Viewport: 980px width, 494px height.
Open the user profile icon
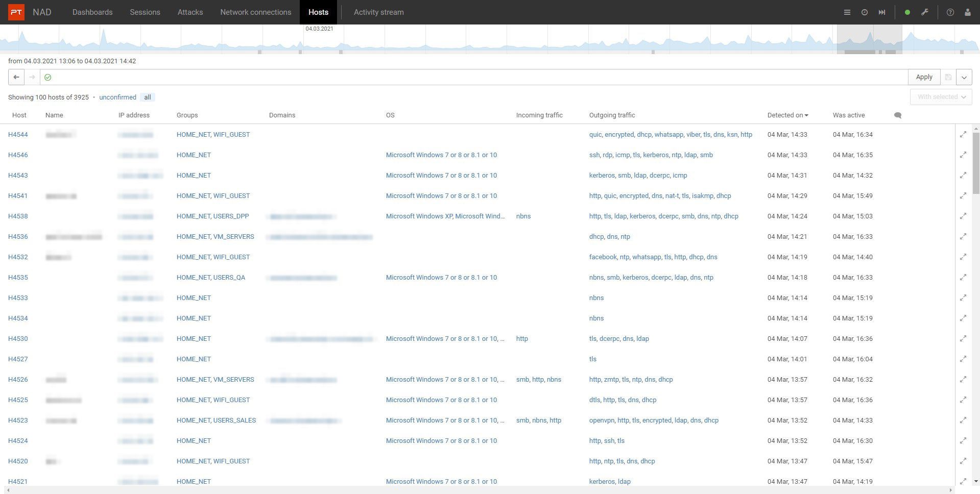point(967,12)
